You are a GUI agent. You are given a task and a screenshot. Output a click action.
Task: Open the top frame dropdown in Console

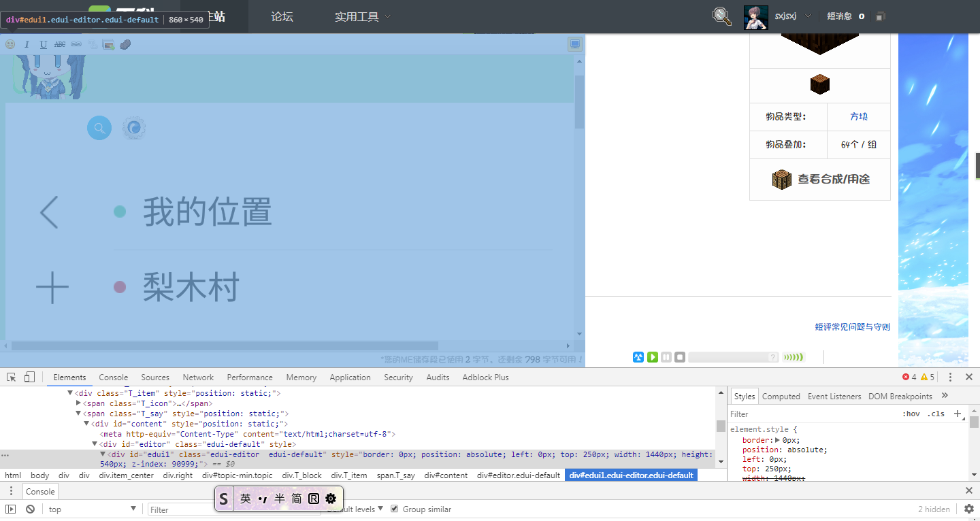click(92, 509)
